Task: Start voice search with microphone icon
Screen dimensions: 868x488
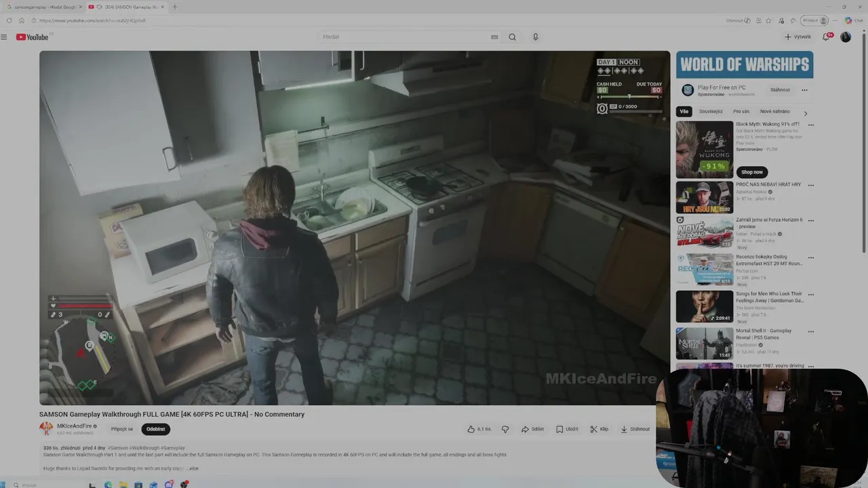Action: pos(535,37)
